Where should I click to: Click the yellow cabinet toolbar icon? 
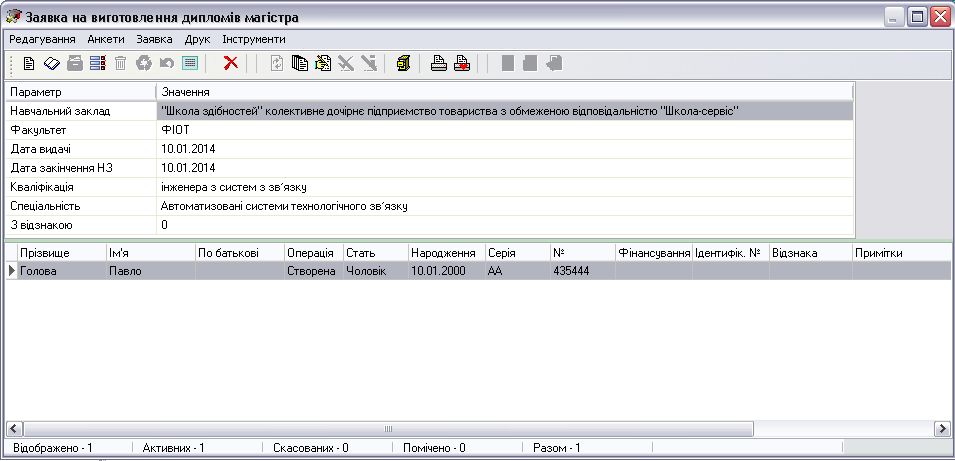[404, 63]
